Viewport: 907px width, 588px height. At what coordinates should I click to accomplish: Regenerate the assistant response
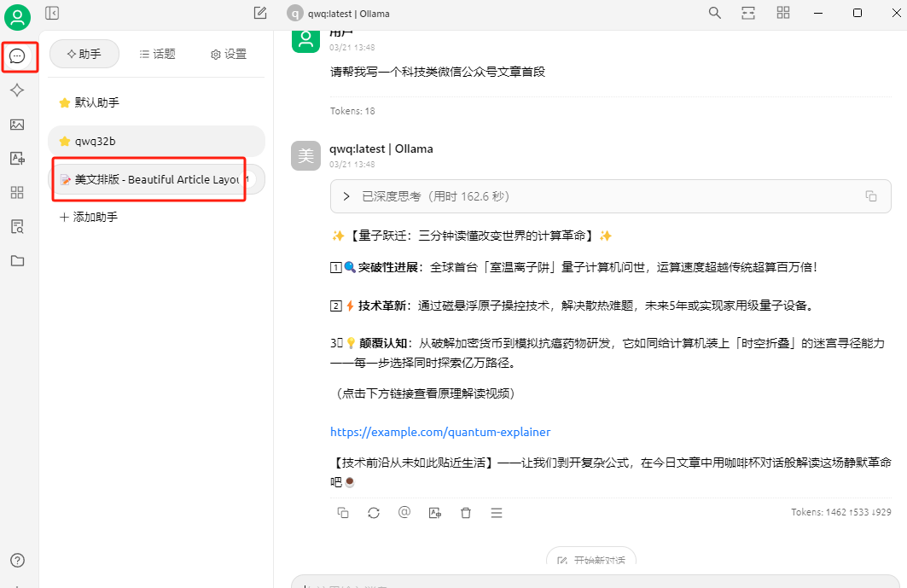pyautogui.click(x=374, y=513)
